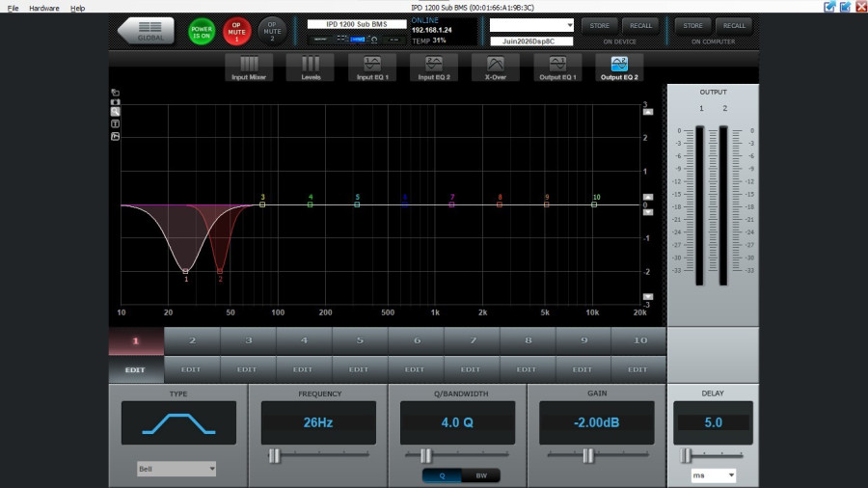
Task: Open the Input Mixer page
Action: pyautogui.click(x=249, y=68)
